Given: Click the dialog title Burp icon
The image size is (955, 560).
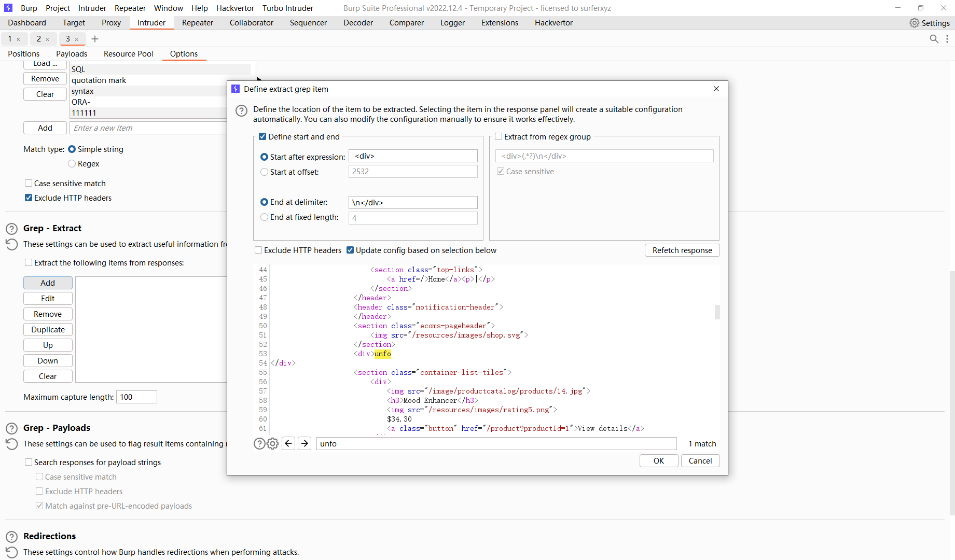Looking at the screenshot, I should (x=236, y=89).
